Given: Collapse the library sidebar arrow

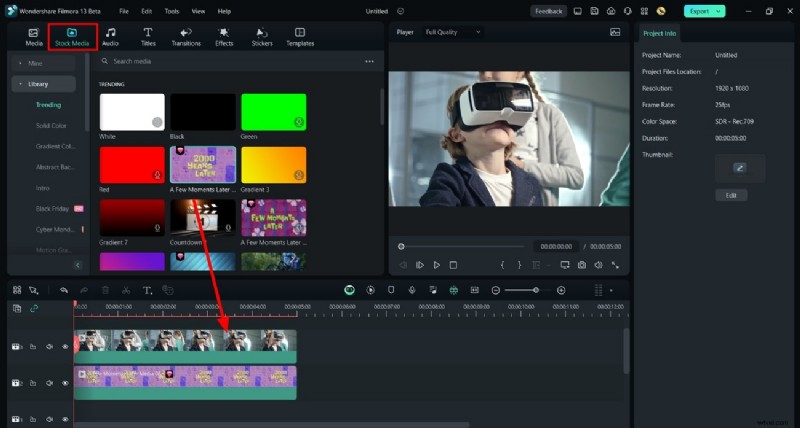Looking at the screenshot, I should [78, 265].
